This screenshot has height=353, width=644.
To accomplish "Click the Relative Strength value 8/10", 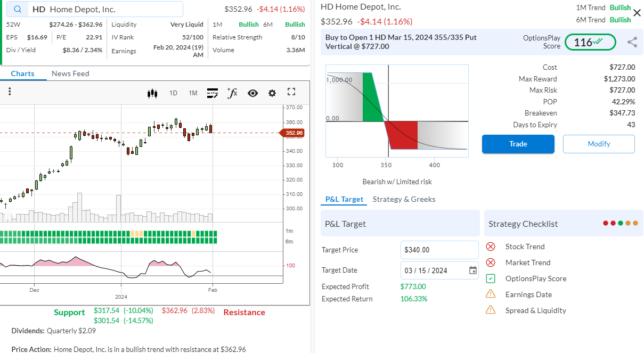I will coord(298,37).
